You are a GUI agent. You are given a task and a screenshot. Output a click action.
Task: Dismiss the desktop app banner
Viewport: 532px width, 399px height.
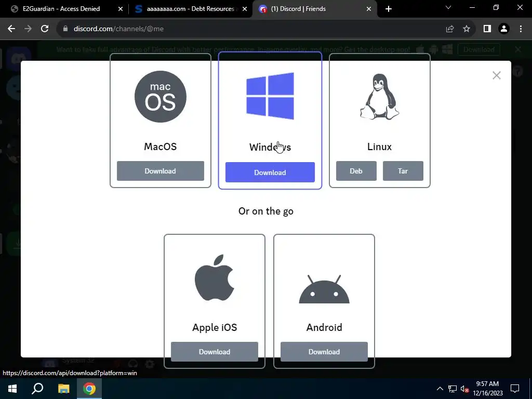tap(518, 49)
